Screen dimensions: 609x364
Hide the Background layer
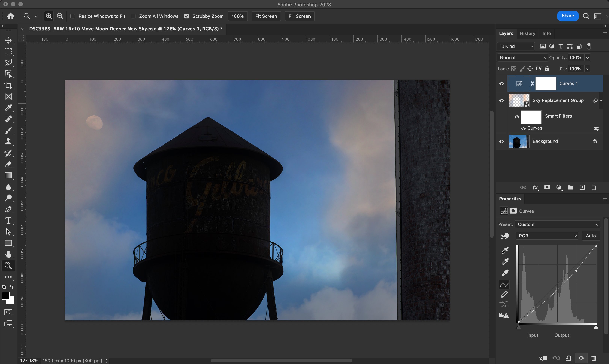(x=502, y=142)
